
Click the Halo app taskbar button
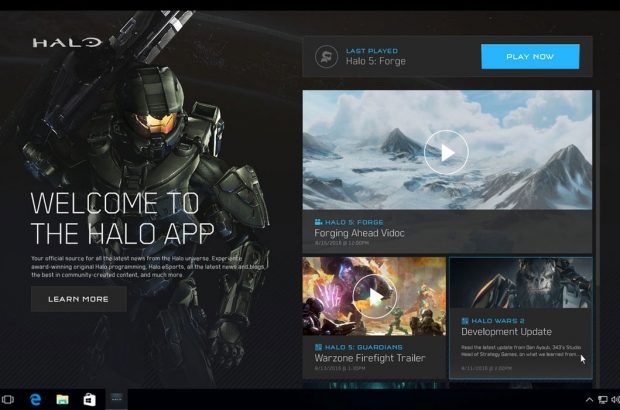[x=116, y=400]
